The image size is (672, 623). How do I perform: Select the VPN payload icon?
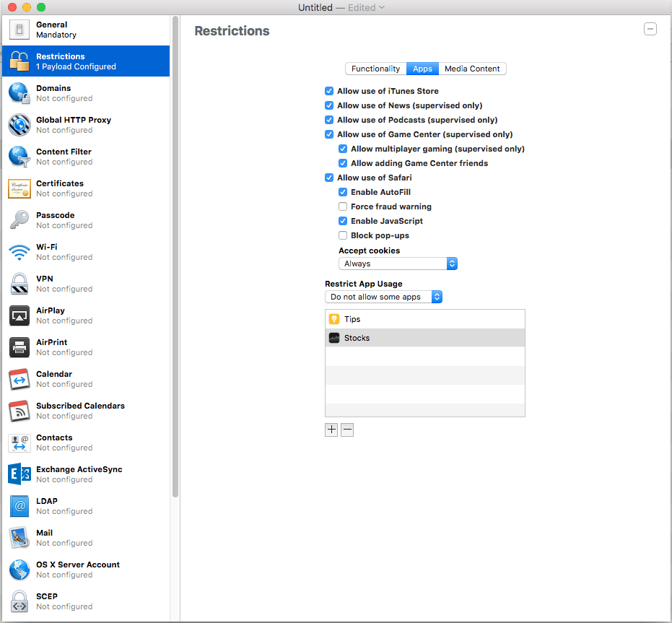tap(19, 284)
